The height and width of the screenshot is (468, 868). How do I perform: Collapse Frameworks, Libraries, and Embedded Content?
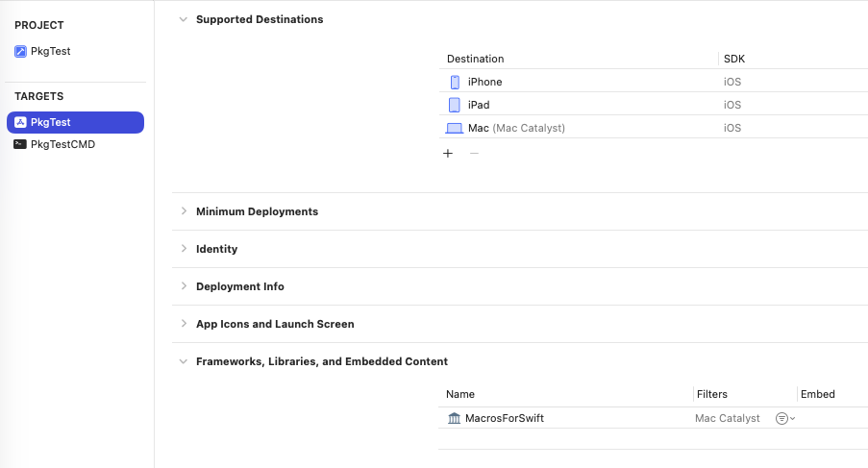click(183, 361)
